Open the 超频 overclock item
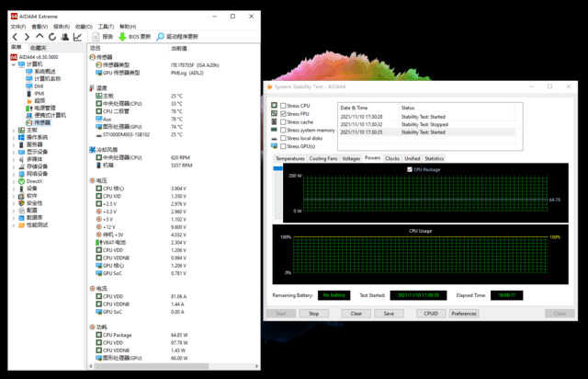Image resolution: width=588 pixels, height=379 pixels. 36,100
